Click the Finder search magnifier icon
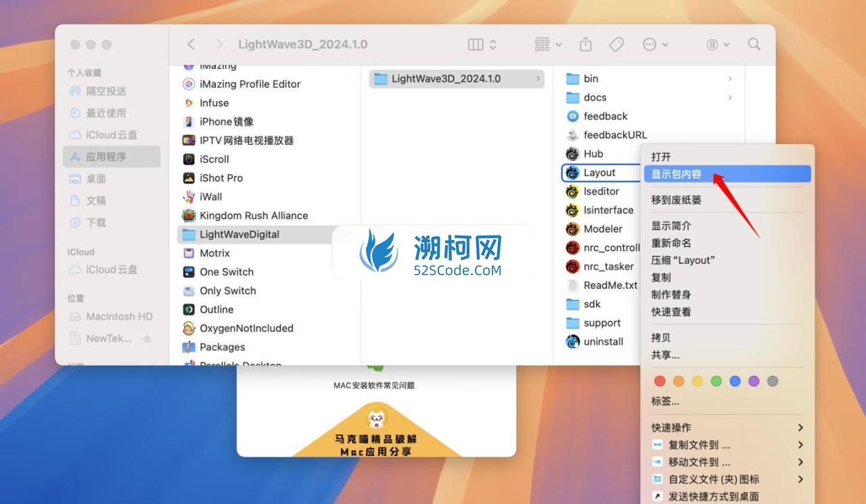The height and width of the screenshot is (504, 866). [x=754, y=45]
